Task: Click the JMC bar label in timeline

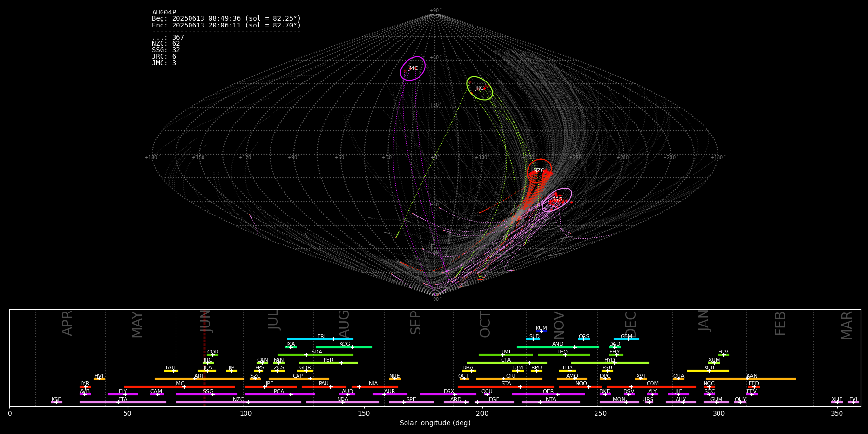Action: [x=180, y=384]
